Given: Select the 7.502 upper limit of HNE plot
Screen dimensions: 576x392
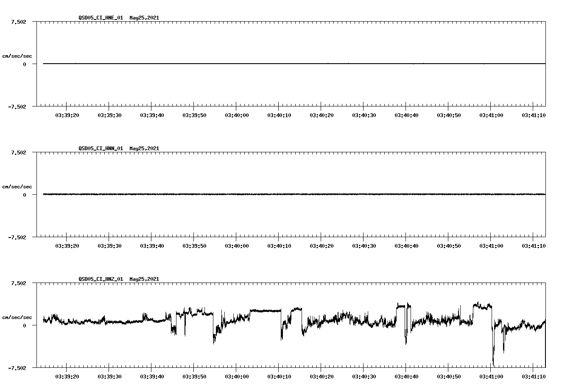Looking at the screenshot, I should click(19, 21).
